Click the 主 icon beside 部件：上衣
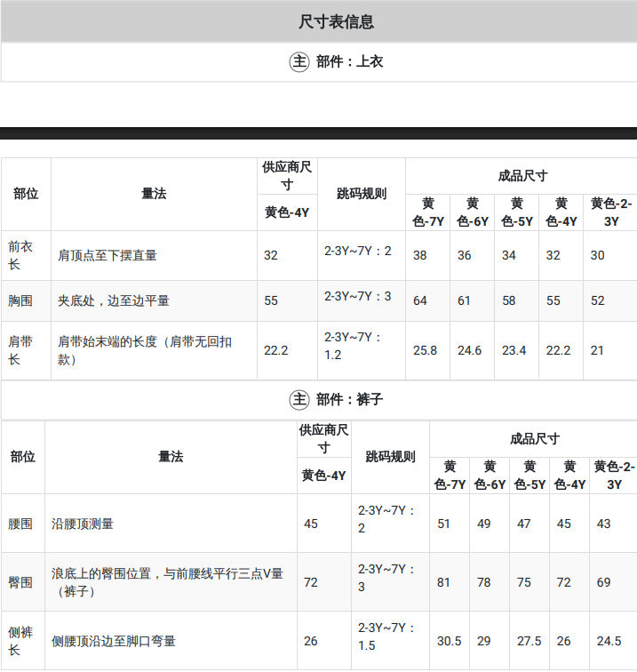 click(x=299, y=61)
